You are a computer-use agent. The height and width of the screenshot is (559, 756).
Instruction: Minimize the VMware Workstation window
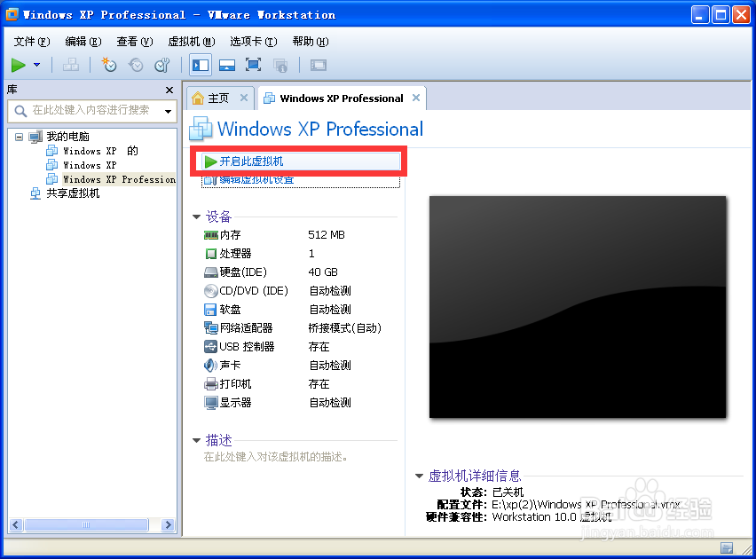click(x=700, y=15)
